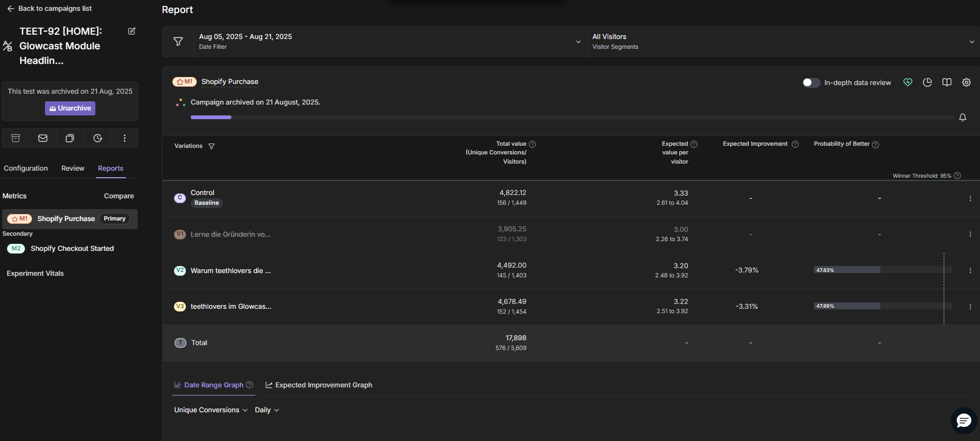Select the Reports tab
Viewport: 980px width, 441px height.
point(111,168)
